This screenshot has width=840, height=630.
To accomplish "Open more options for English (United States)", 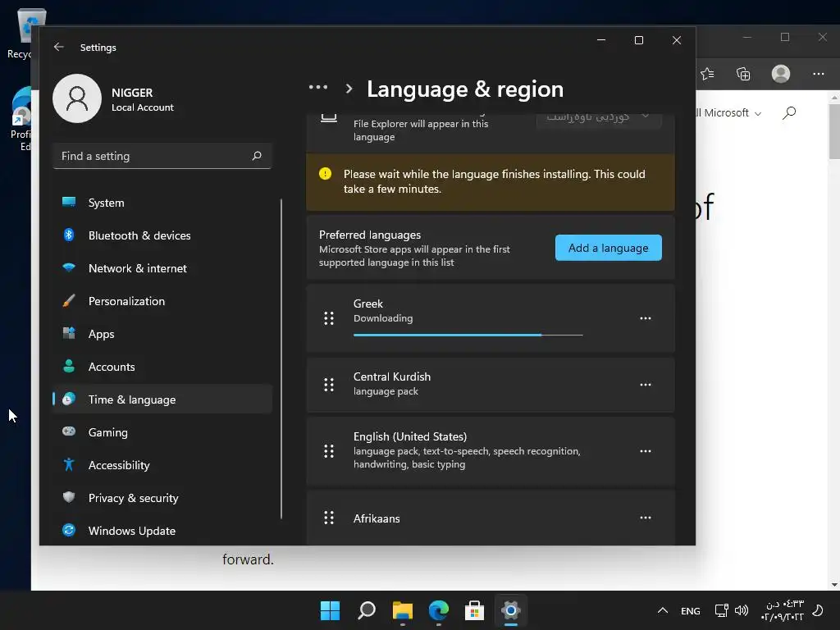I will (646, 451).
